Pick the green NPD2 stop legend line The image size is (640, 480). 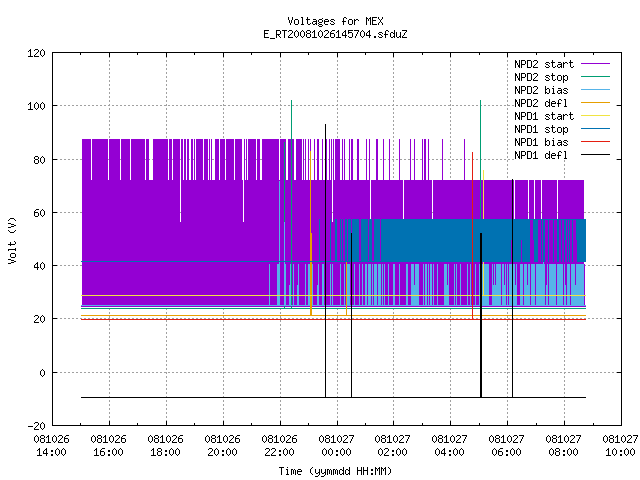point(596,77)
